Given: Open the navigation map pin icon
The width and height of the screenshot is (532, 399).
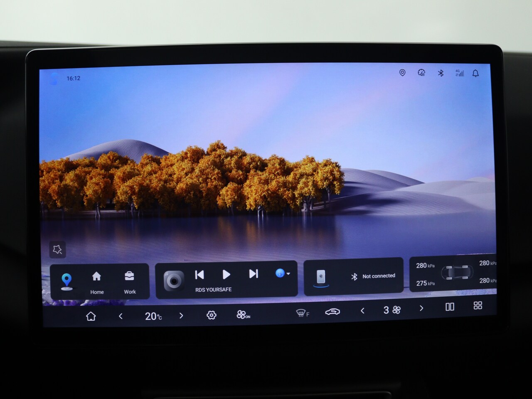Looking at the screenshot, I should pos(66,281).
